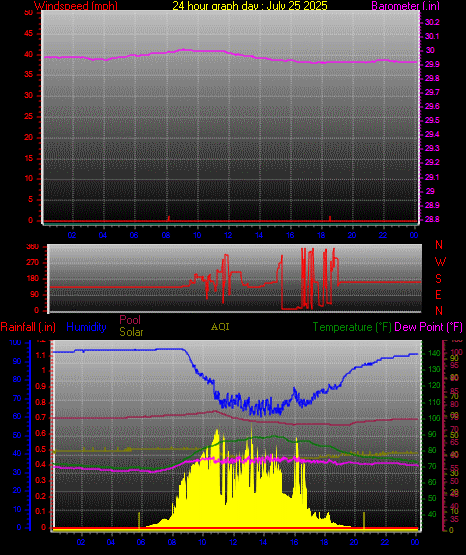Click hour '12' under the windspeed graph
The width and height of the screenshot is (466, 555).
point(228,235)
